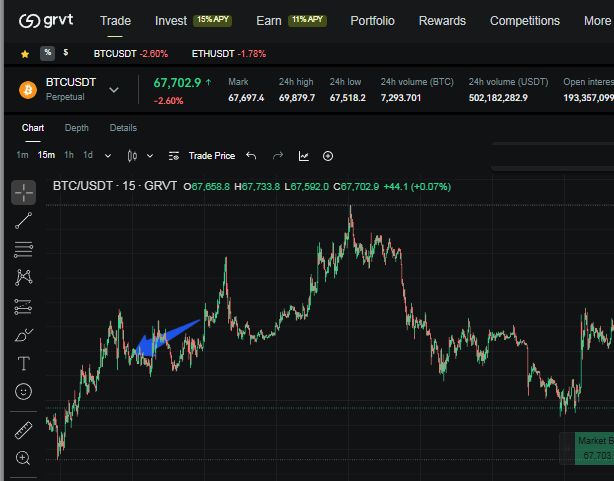Select ETHUSDT in the favorites ticker bar
The height and width of the screenshot is (481, 614).
click(x=229, y=54)
